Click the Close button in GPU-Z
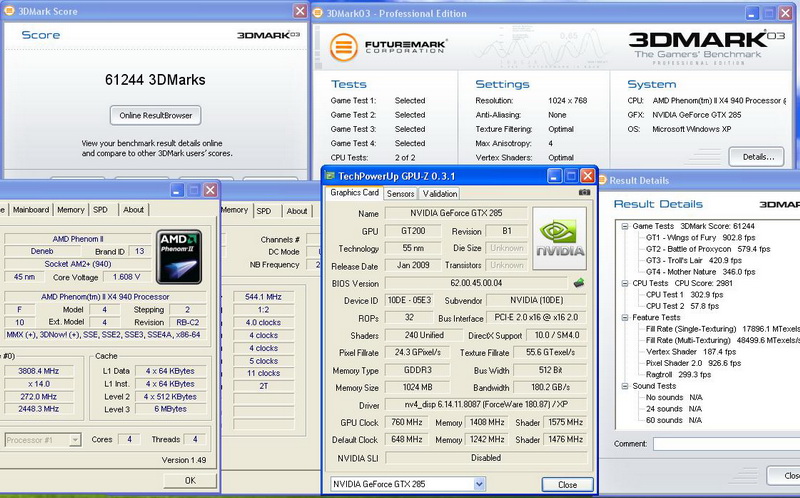This screenshot has width=800, height=498. (567, 485)
